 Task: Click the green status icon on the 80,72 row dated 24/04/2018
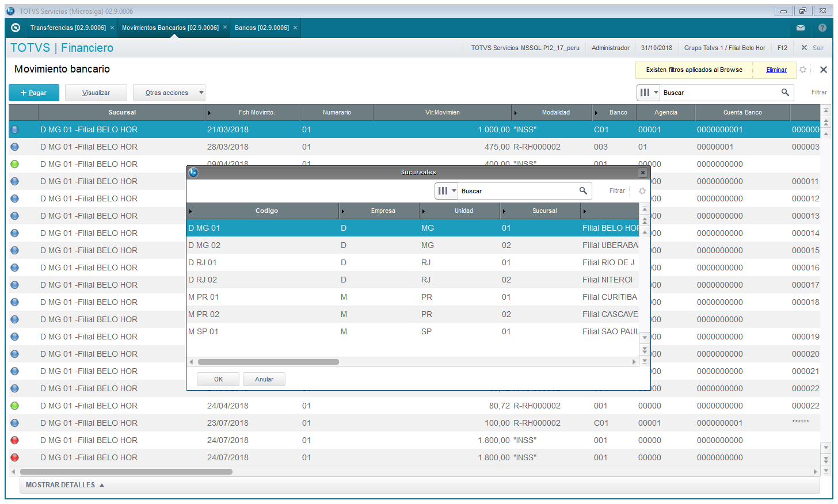(x=15, y=406)
